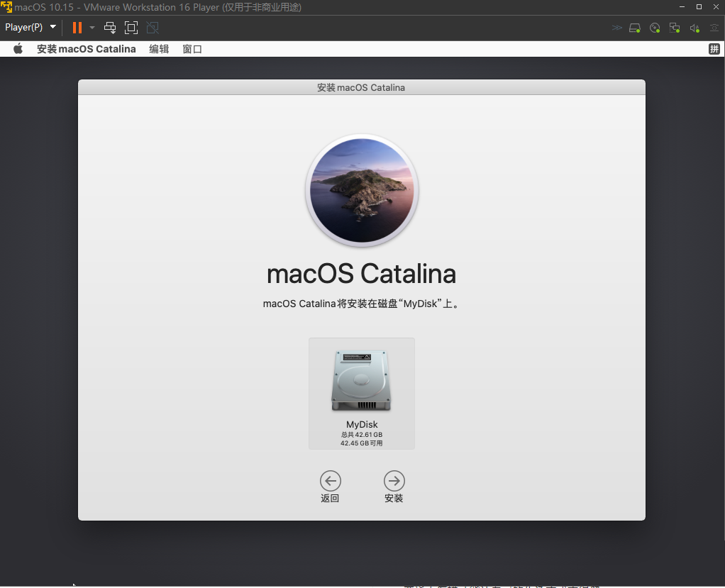Open the Player(P) menu
725x588 pixels.
click(x=31, y=27)
